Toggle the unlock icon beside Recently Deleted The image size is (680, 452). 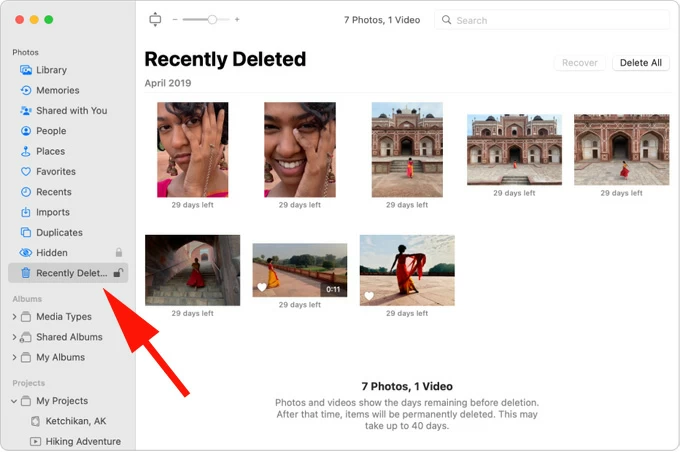click(x=118, y=273)
